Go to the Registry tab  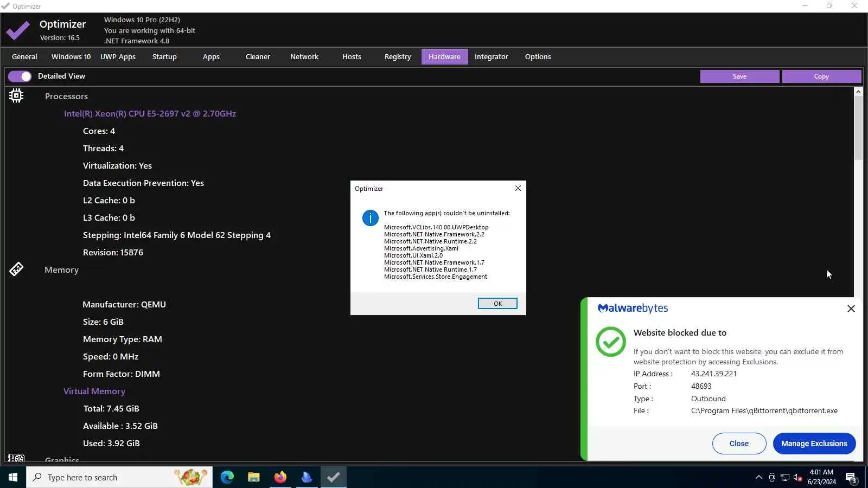click(398, 56)
